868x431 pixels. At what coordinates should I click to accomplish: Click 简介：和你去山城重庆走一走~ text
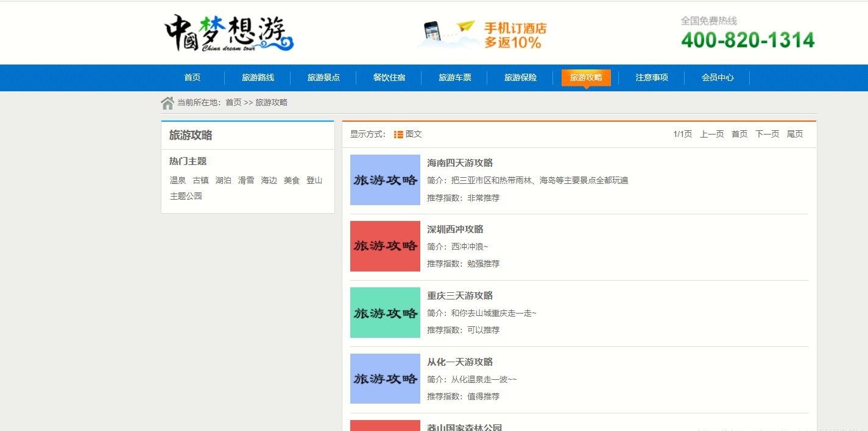pos(481,314)
